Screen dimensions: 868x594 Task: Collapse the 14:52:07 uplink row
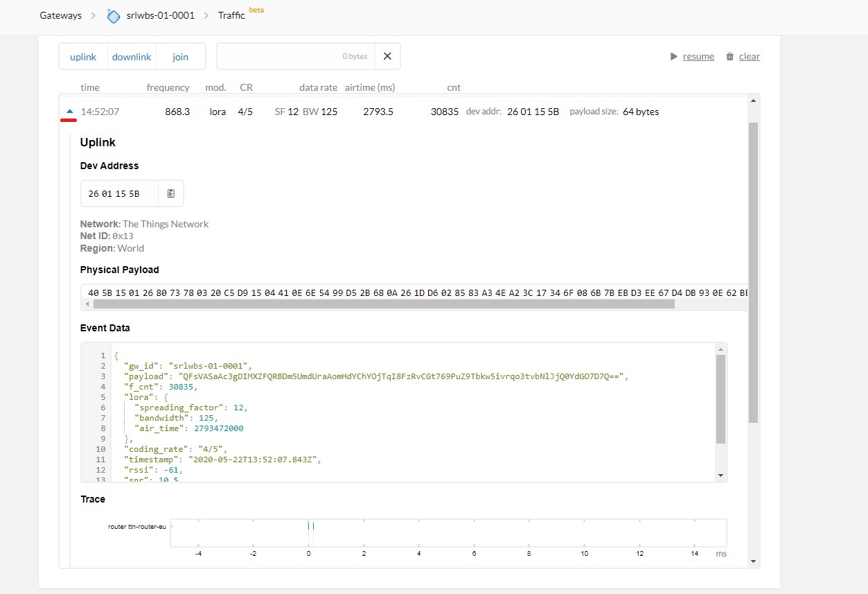pos(69,112)
